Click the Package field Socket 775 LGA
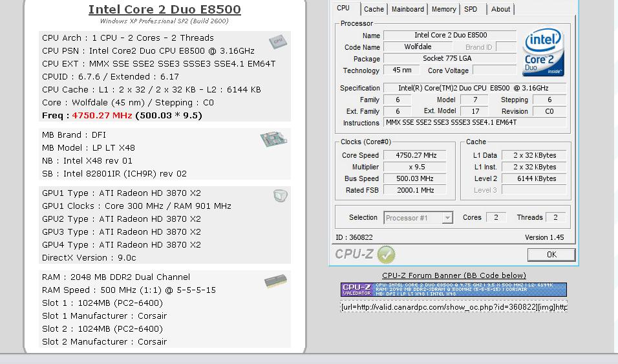618x364 pixels. click(450, 58)
